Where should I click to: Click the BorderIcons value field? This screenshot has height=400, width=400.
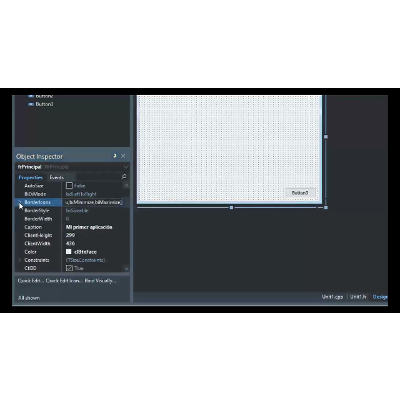click(93, 202)
